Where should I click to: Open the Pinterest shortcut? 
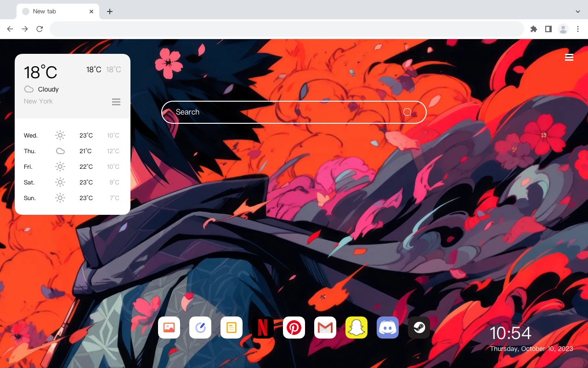pyautogui.click(x=294, y=328)
